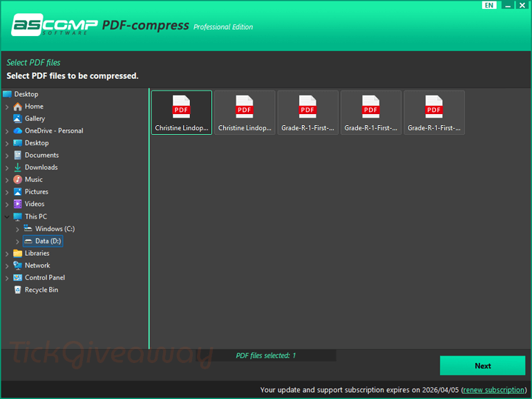Expand the Videos tree node
This screenshot has height=399, width=532.
coord(7,205)
